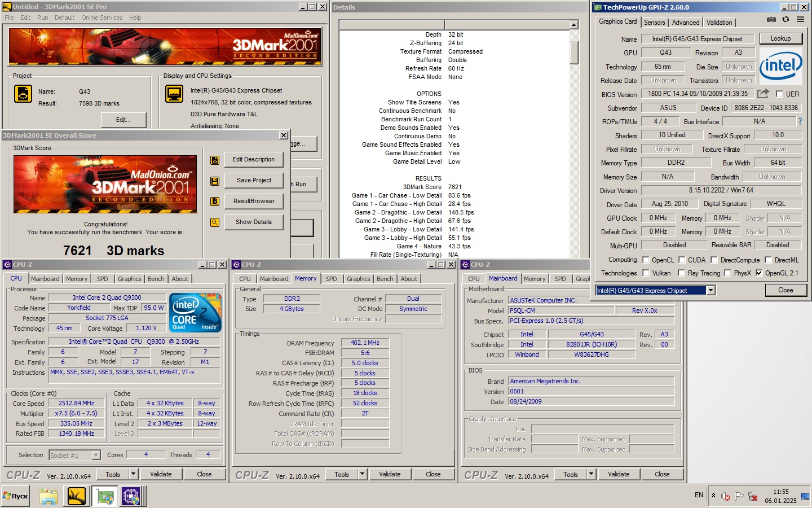Toggle the OpenGL 2.1 checkbox
Image resolution: width=812 pixels, height=508 pixels.
[759, 273]
